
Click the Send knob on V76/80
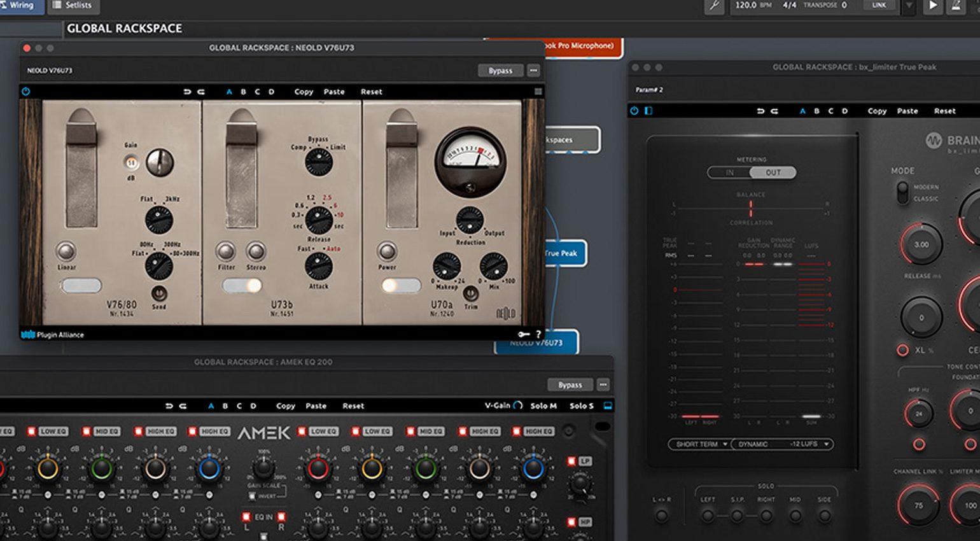click(158, 293)
